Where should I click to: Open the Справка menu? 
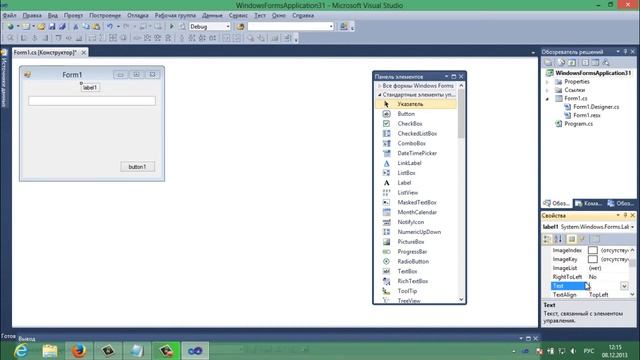point(303,16)
